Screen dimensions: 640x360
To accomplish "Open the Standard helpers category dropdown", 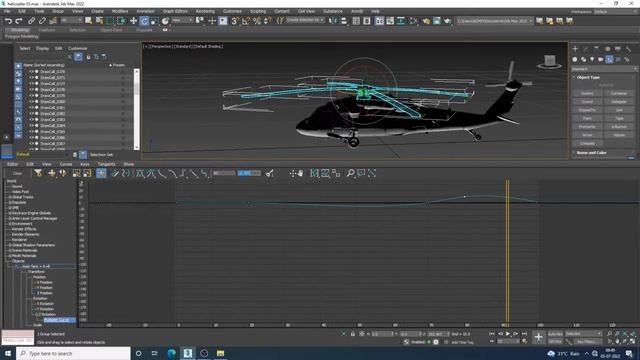I will click(604, 69).
